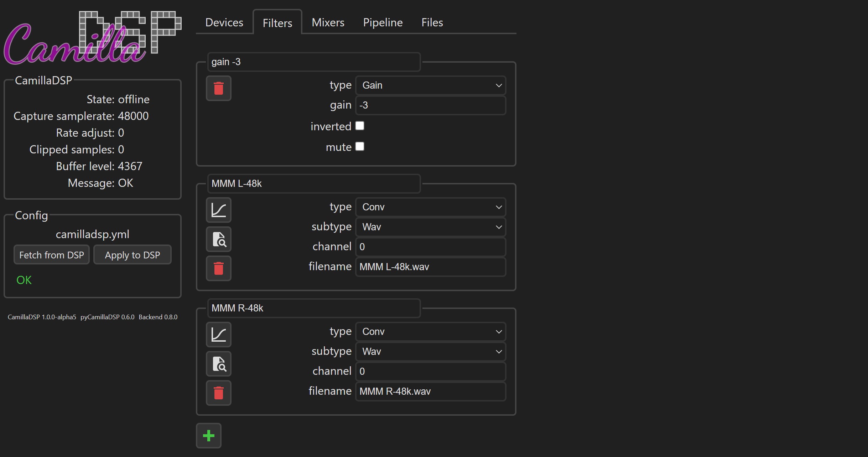Plot the MMM R-48k filter response
Viewport: 868px width, 457px height.
click(219, 335)
